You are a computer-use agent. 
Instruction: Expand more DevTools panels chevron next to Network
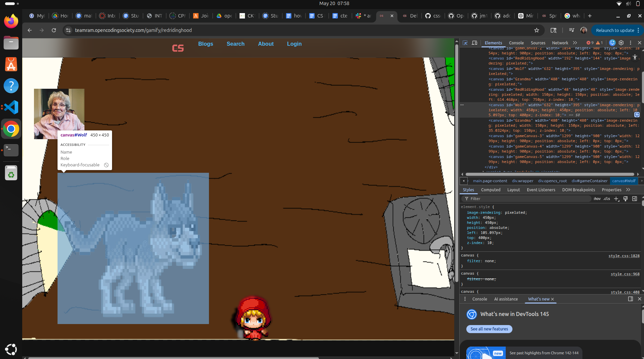click(575, 43)
